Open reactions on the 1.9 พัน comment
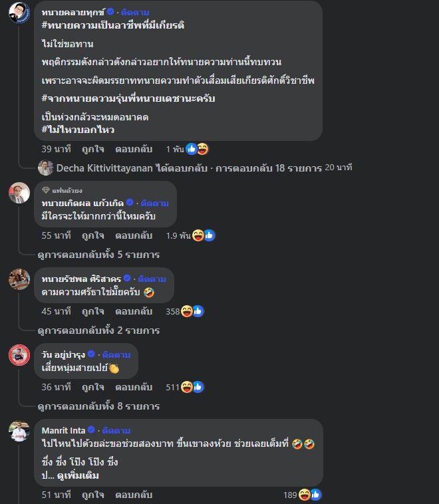Screen dimensions: 439x504 click(204, 235)
